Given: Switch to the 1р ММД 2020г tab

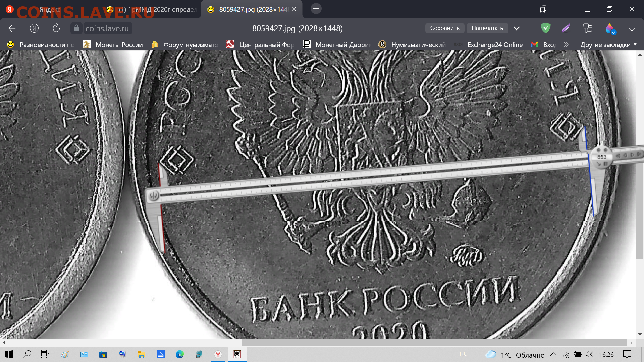Looking at the screenshot, I should coord(151,9).
